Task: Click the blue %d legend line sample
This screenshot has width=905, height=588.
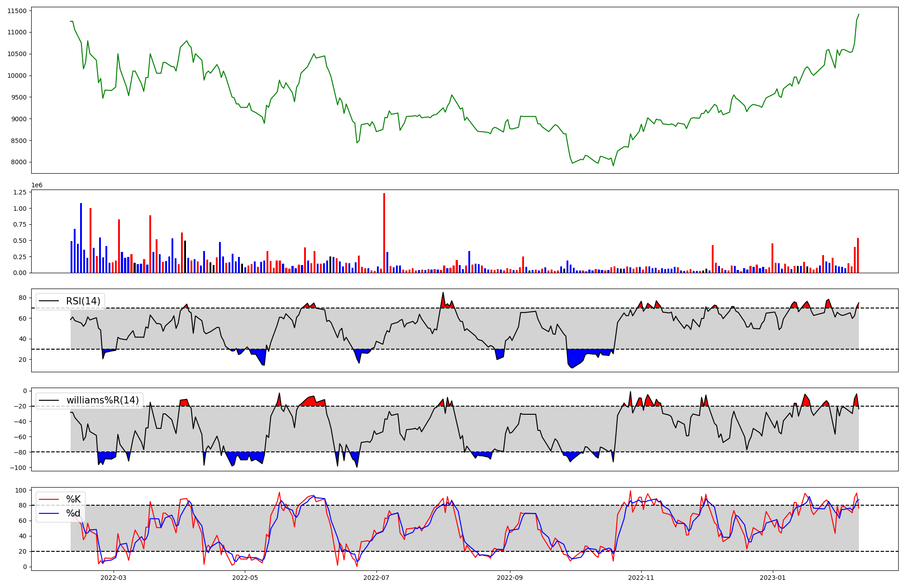Action: tap(49, 513)
